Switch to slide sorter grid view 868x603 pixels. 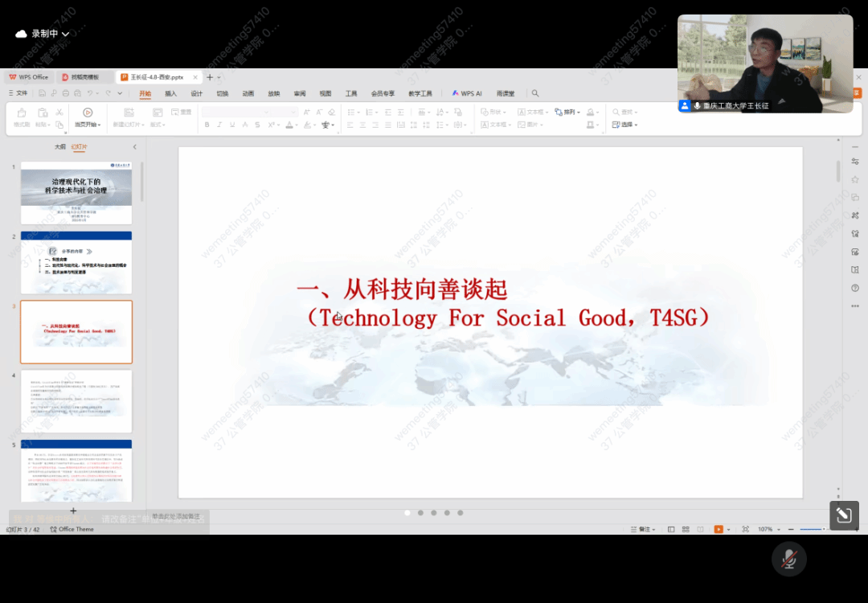(x=686, y=529)
